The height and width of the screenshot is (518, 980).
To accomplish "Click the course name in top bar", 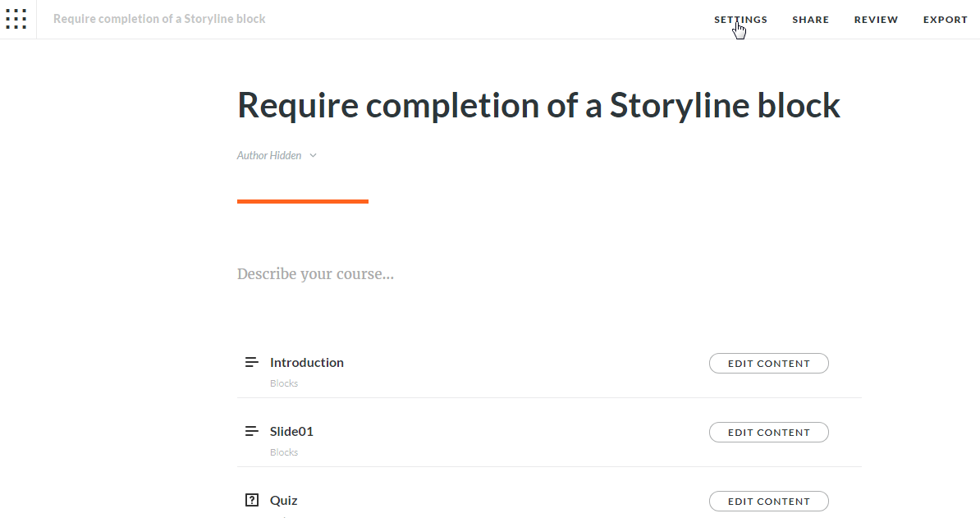I will (x=159, y=19).
